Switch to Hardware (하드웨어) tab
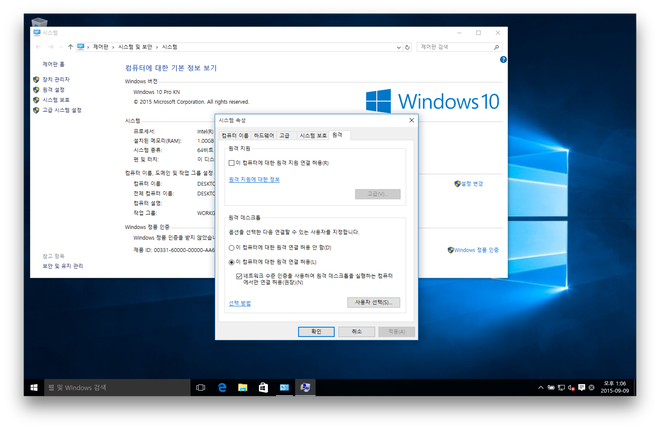Viewport: 660px width, 430px height. click(x=264, y=135)
